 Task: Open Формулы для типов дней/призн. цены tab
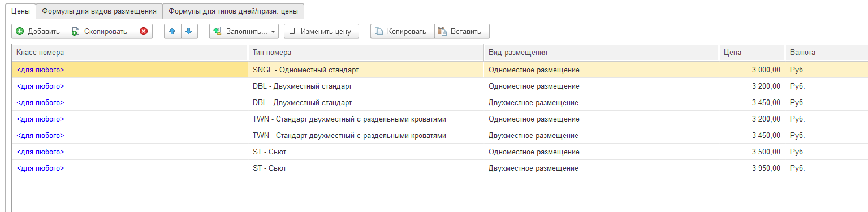pyautogui.click(x=233, y=11)
